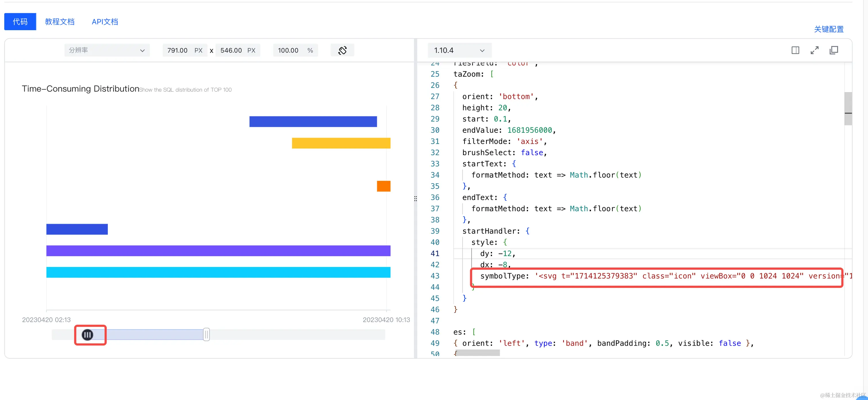Click the dataZoom start handler pause icon
Viewport: 868px width, 400px height.
[88, 334]
